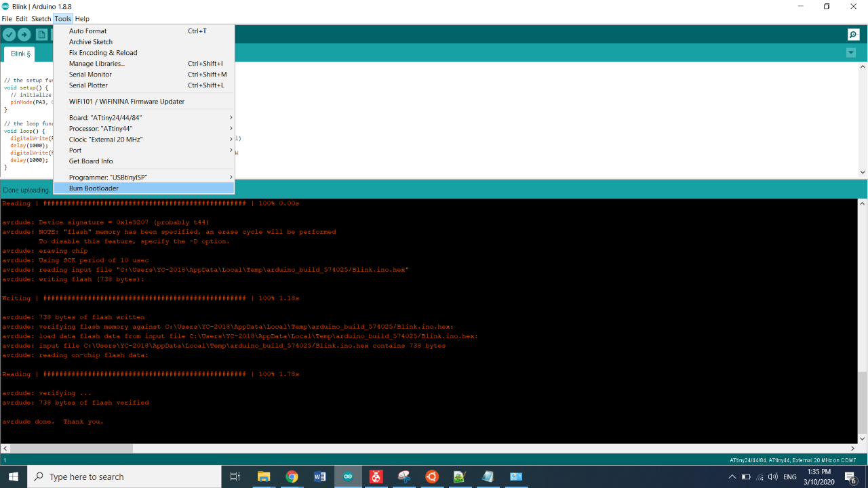868x488 pixels.
Task: Click the "Device signature = 0x1e9207" console line
Action: (105, 222)
